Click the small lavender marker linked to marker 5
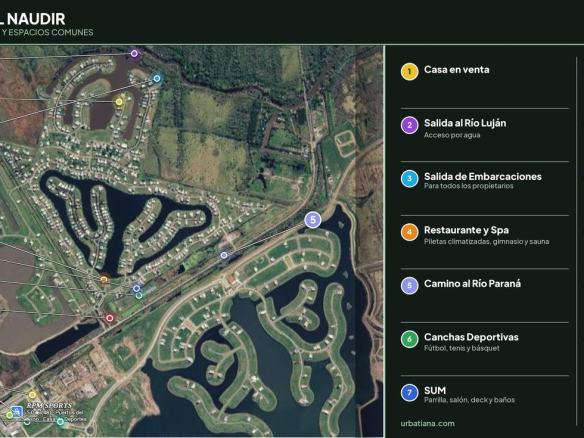Screen dimensions: 584x438 223,255
